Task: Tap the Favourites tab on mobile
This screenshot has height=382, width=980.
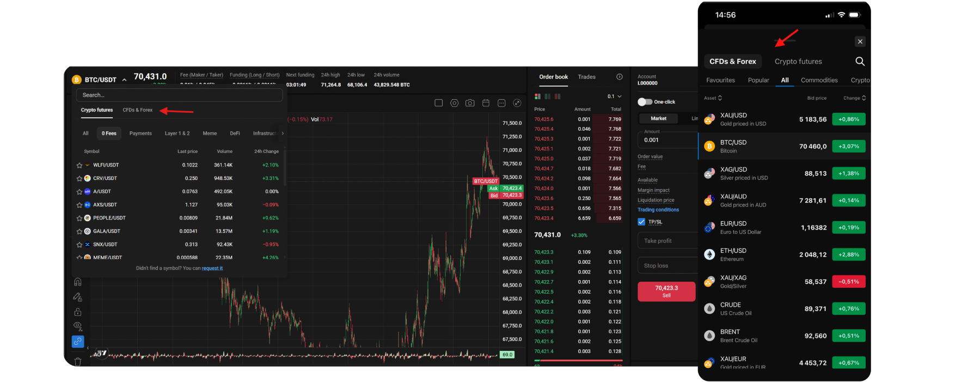Action: tap(720, 80)
